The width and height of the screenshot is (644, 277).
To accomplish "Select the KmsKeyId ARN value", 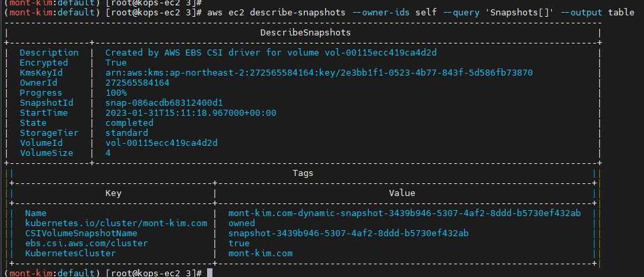I will pyautogui.click(x=319, y=72).
